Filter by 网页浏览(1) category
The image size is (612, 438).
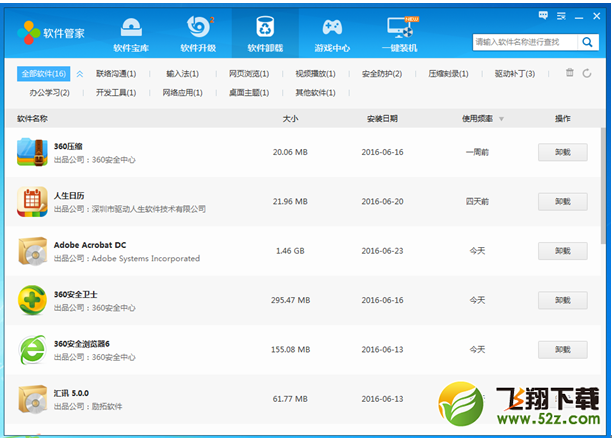coord(249,74)
